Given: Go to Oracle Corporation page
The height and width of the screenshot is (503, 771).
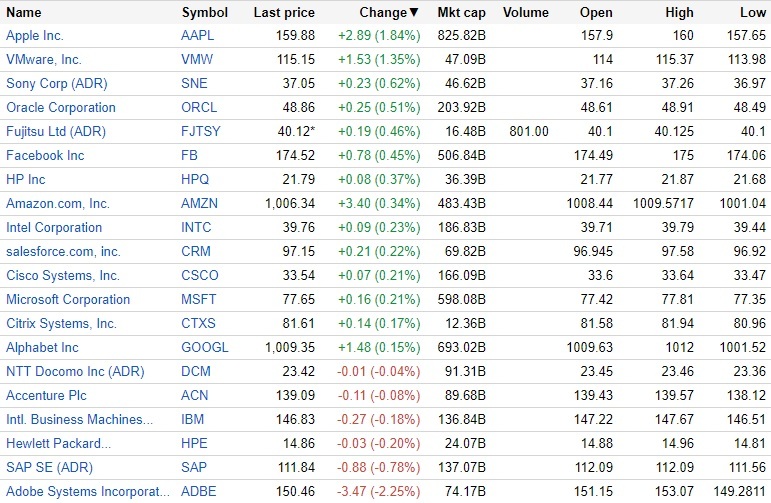Looking at the screenshot, I should [61, 108].
